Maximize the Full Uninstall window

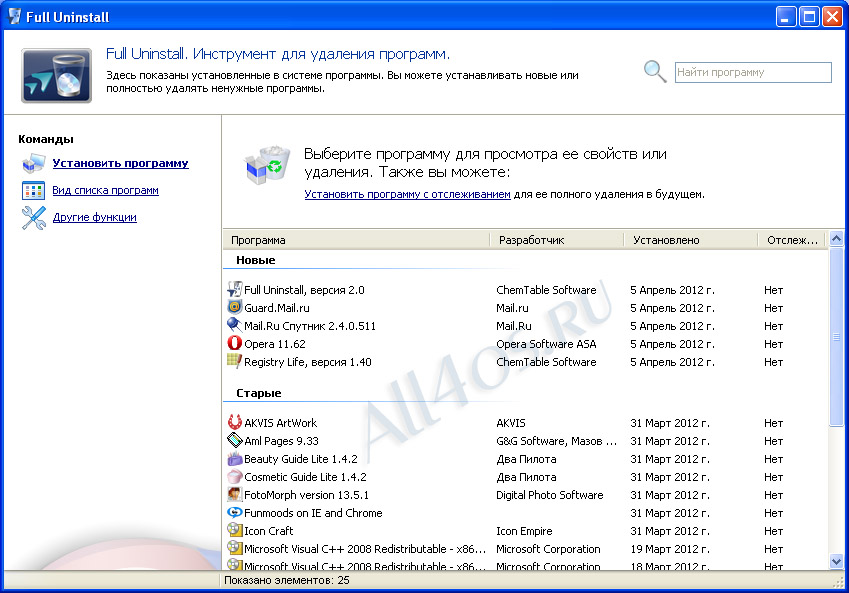(x=809, y=17)
